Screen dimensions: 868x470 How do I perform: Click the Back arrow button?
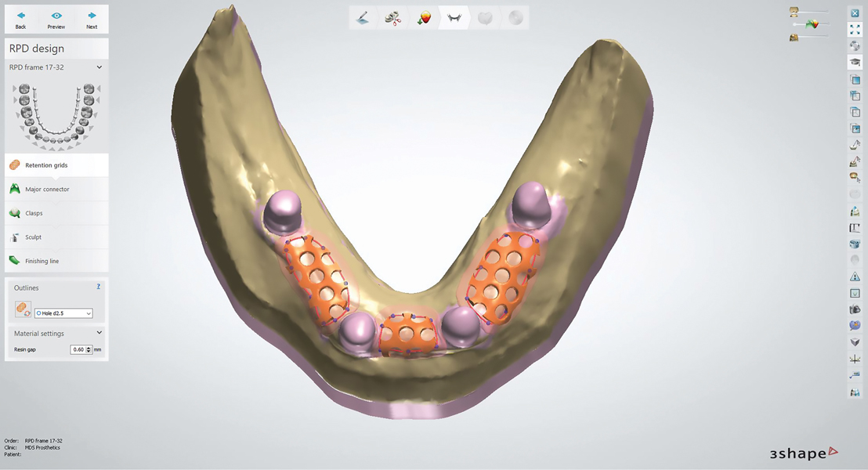point(20,20)
